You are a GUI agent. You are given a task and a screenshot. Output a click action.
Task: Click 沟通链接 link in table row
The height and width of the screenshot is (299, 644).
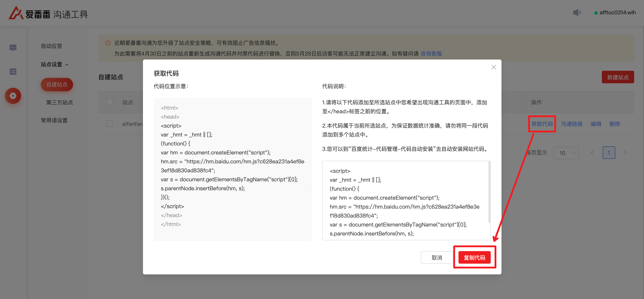point(571,124)
